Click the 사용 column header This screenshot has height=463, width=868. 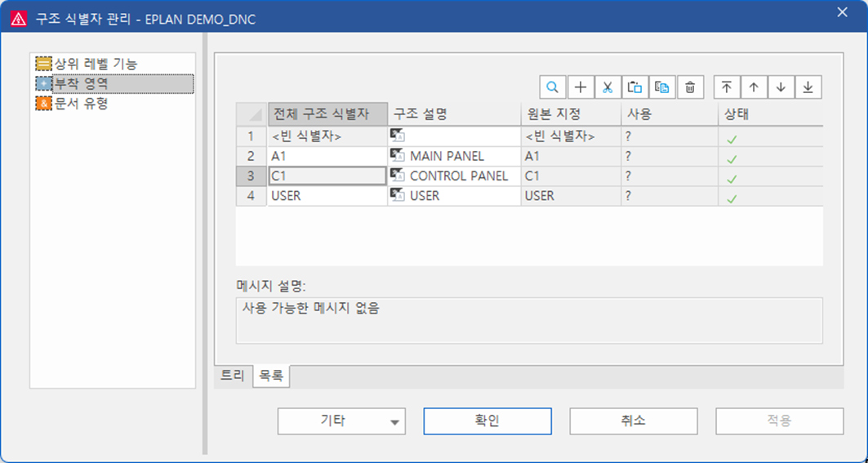point(670,114)
